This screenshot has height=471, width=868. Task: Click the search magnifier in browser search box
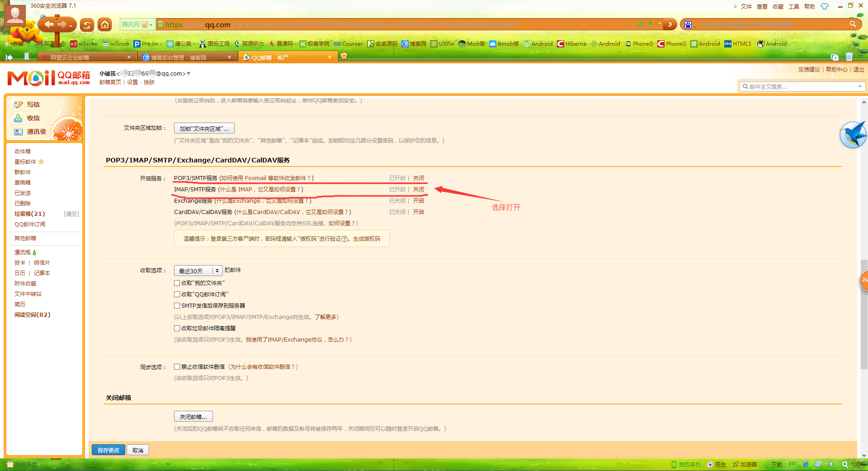pos(853,24)
